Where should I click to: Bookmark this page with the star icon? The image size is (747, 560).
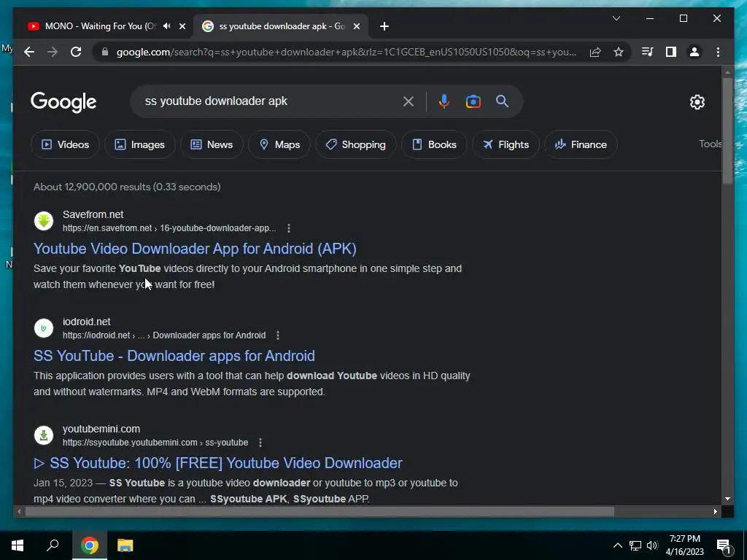619,52
